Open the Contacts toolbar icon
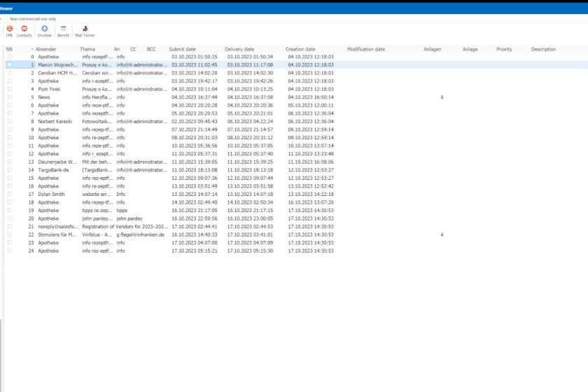Image resolution: width=588 pixels, height=392 pixels. [24, 31]
